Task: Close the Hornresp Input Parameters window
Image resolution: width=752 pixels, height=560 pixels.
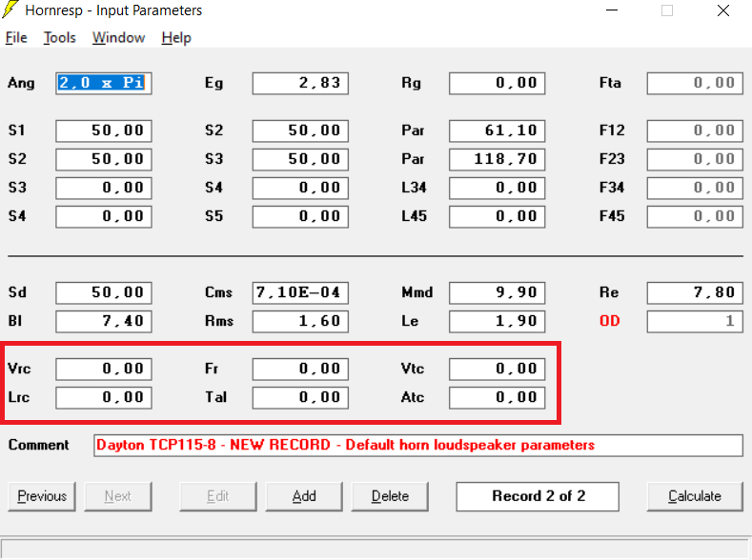Action: pos(723,10)
